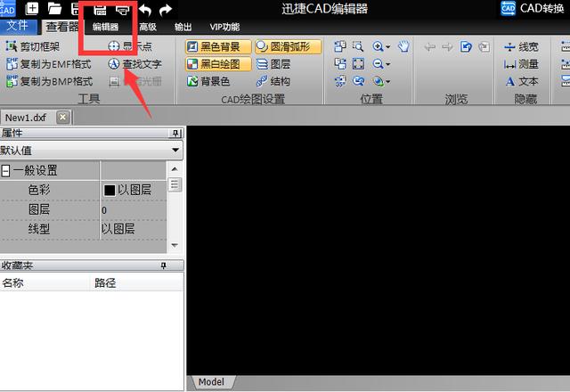The width and height of the screenshot is (570, 392).
Task: Open the globe view dropdown arrow
Action: pyautogui.click(x=388, y=81)
